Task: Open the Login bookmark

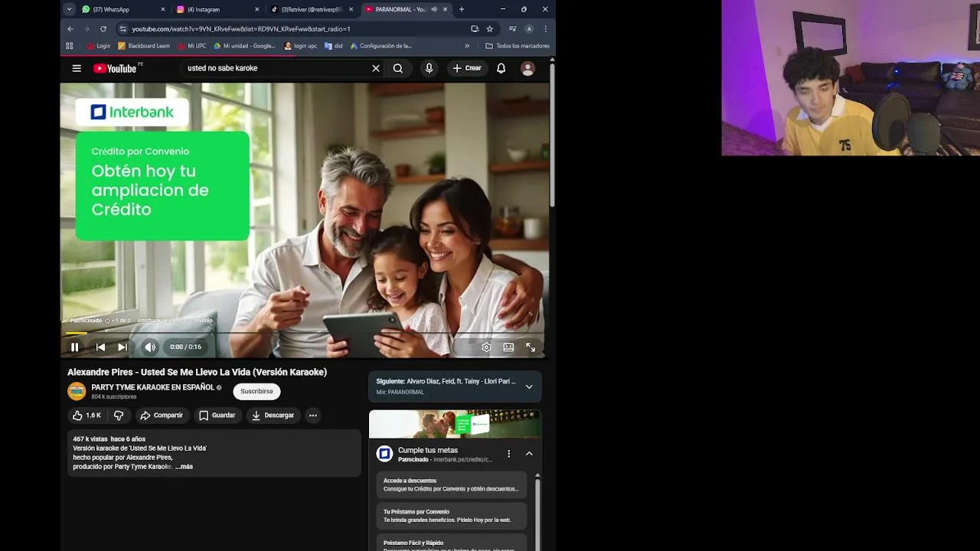Action: [99, 46]
